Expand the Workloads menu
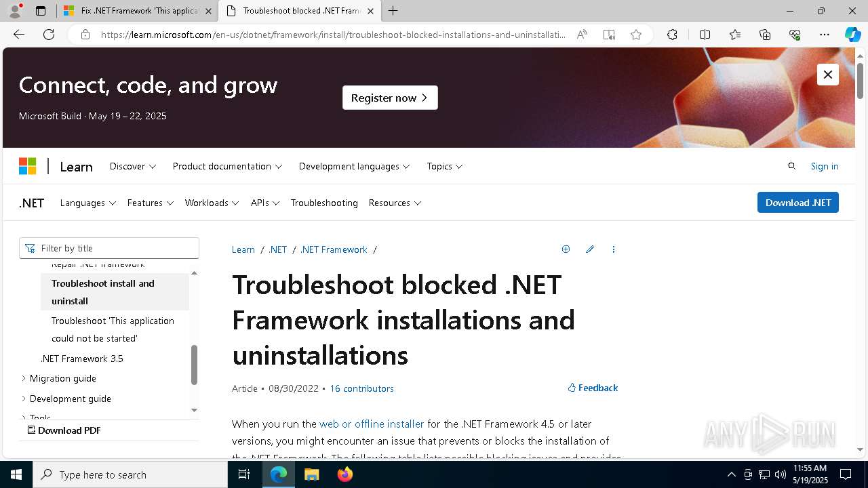 coord(212,203)
